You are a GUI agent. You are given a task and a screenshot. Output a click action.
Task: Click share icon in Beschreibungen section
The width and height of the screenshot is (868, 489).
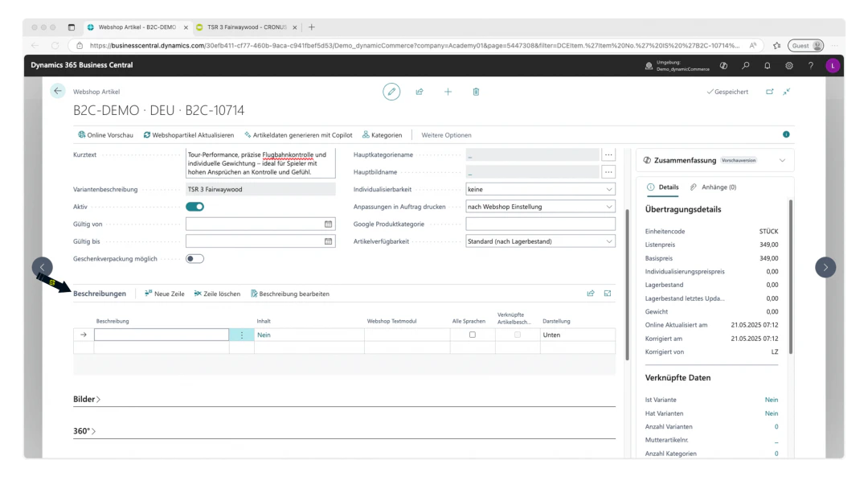(x=591, y=294)
